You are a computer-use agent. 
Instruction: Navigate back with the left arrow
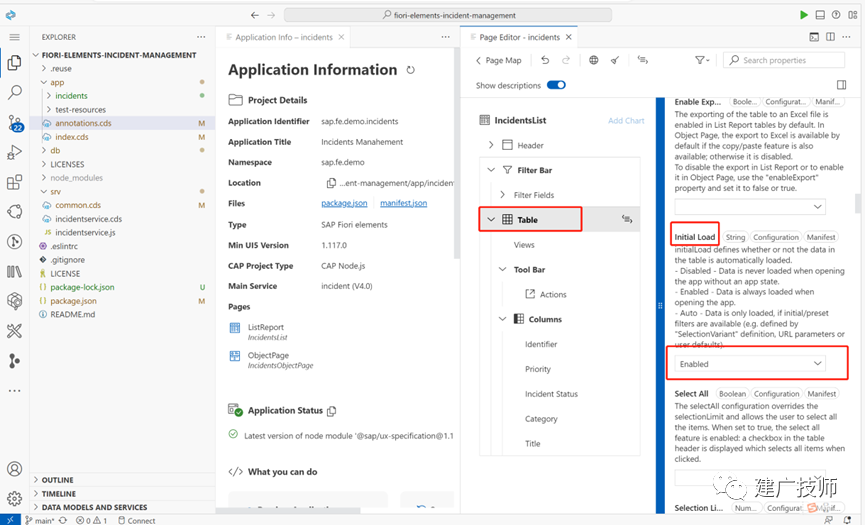[254, 15]
